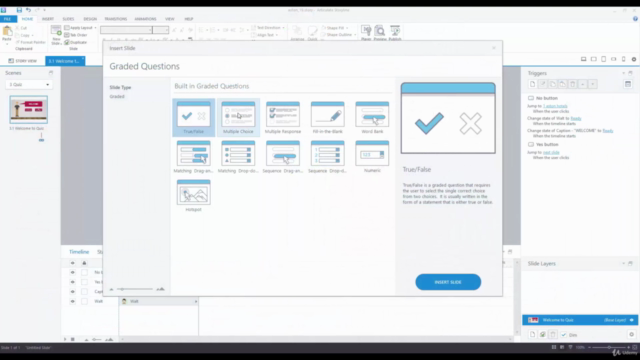Click the Save icon in quick access toolbar

pyautogui.click(x=19, y=10)
